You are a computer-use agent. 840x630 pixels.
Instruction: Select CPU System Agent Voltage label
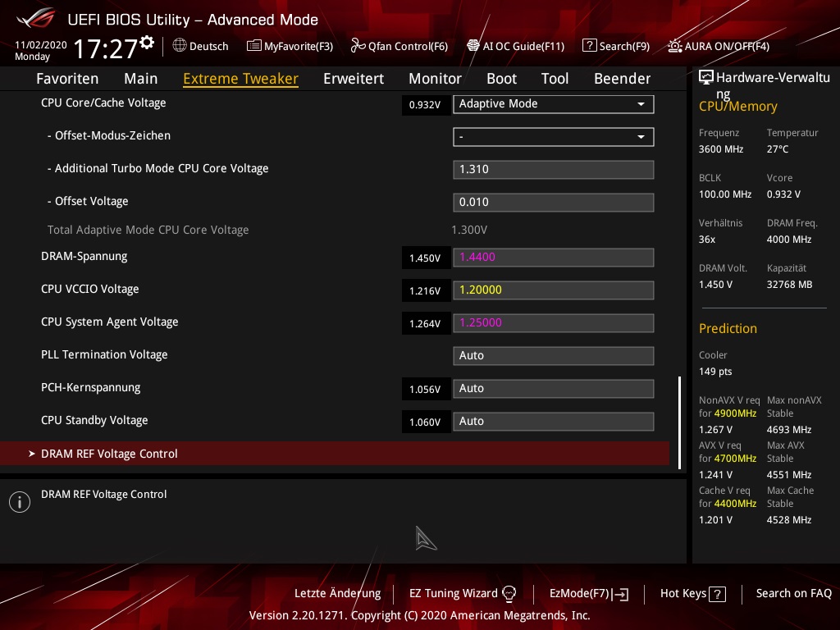pos(110,322)
